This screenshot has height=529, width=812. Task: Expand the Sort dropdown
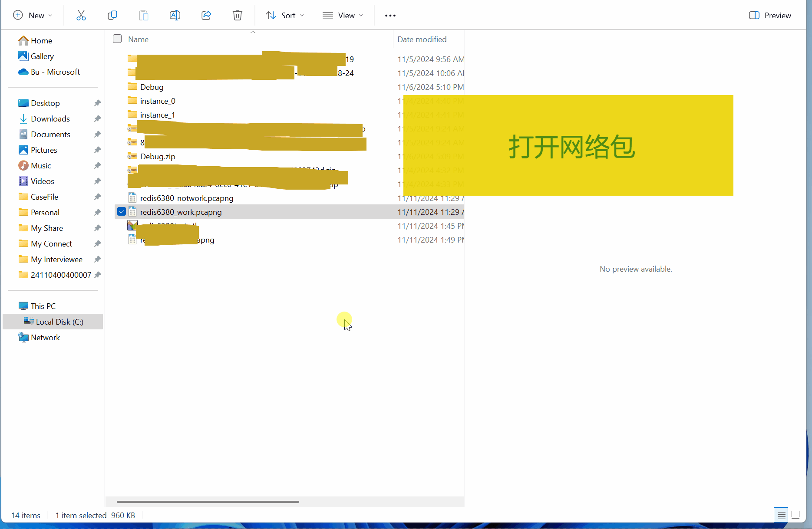(x=285, y=16)
